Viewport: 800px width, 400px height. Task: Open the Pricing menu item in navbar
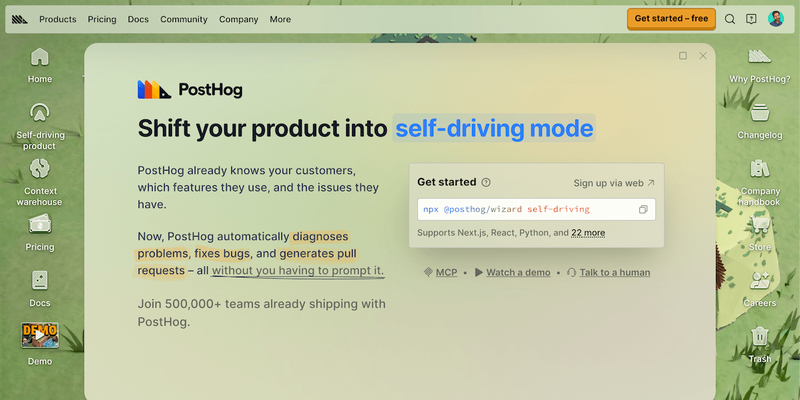pos(102,19)
